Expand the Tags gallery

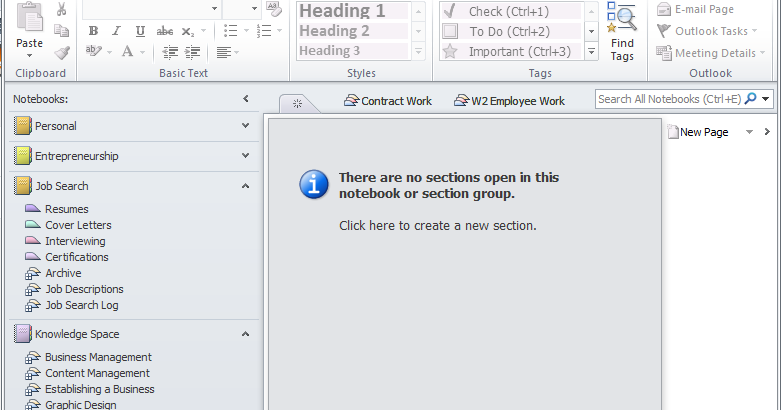pos(591,51)
